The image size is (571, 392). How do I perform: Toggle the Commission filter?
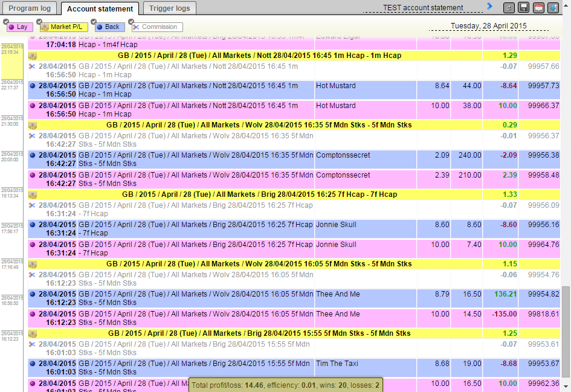click(157, 27)
